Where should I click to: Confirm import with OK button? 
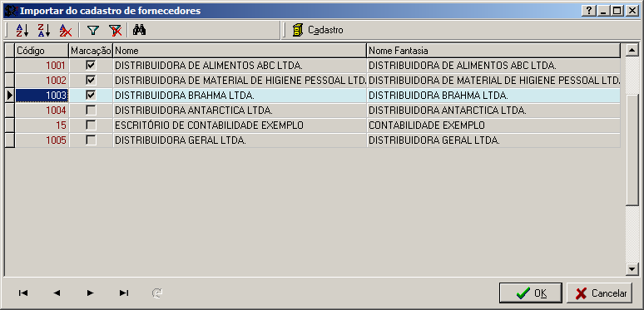coord(531,293)
